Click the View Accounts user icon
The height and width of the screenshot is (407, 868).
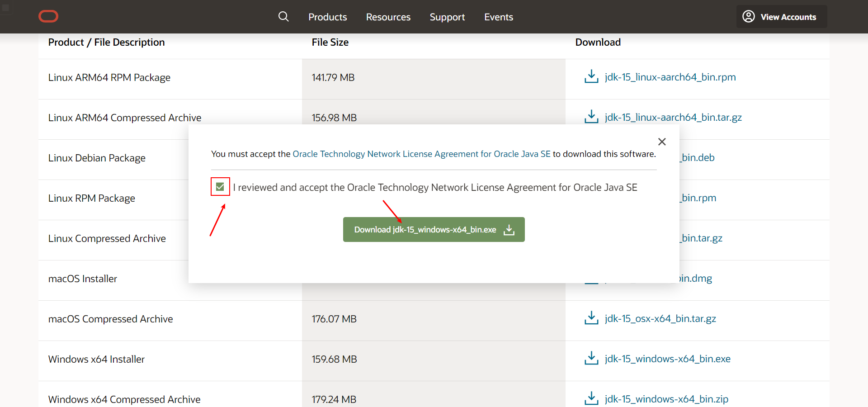(749, 17)
